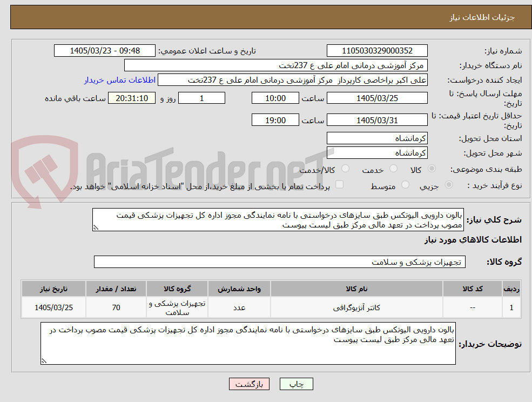Image resolution: width=532 pixels, height=402 pixels.
Task: Click the واحد شمارش column header
Action: (239, 289)
